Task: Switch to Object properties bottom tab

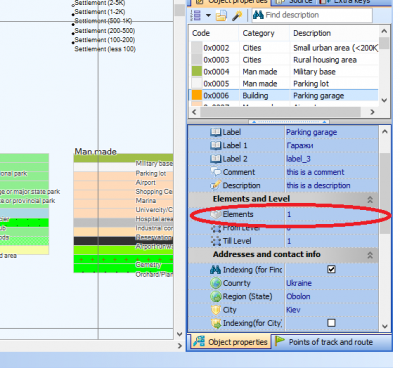Action: (x=230, y=342)
